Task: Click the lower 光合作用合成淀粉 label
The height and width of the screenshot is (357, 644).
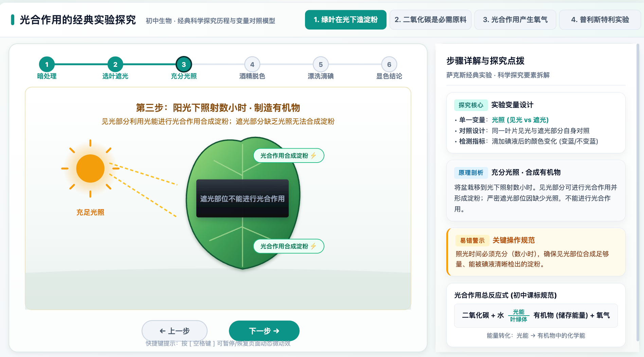Action: coord(289,246)
